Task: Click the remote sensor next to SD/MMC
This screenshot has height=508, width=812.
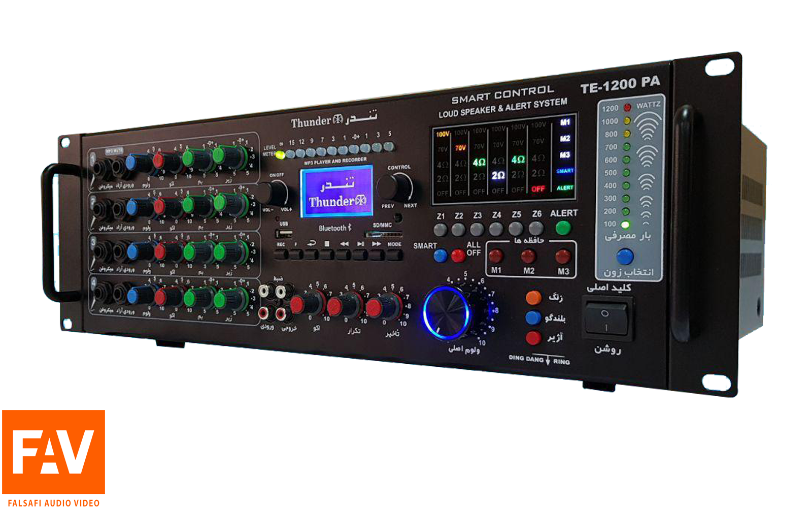Action: (x=398, y=217)
